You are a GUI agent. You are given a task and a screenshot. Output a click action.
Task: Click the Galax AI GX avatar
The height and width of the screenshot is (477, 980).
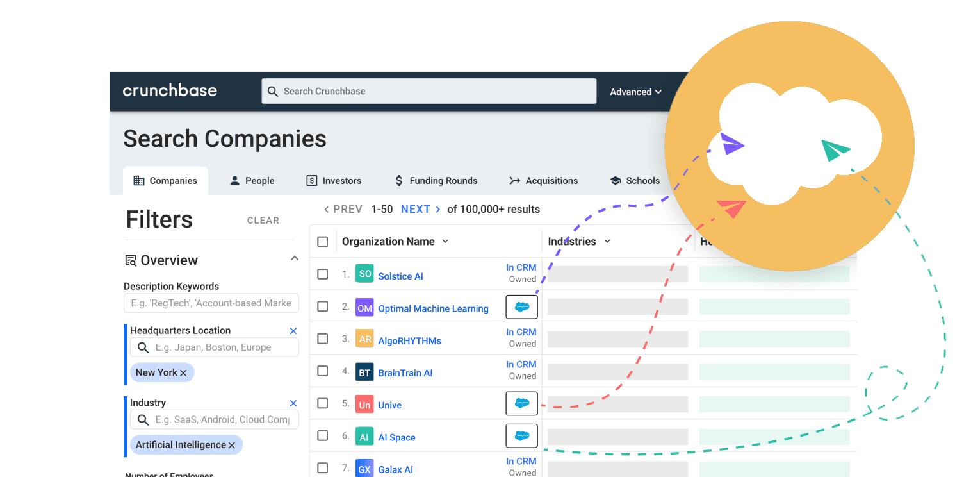pos(364,469)
